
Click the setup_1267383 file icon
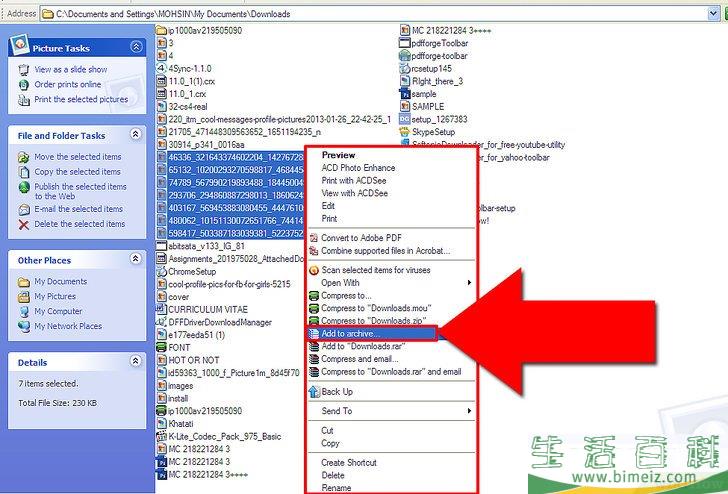pos(404,119)
